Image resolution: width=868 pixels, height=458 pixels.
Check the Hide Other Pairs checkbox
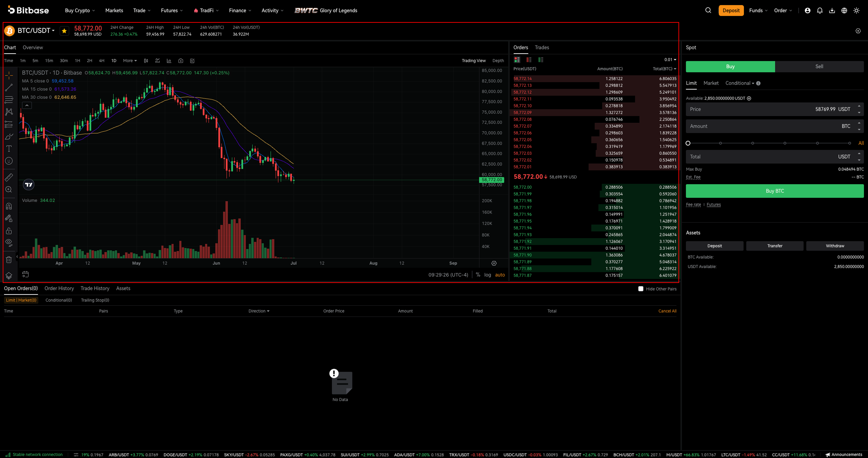point(641,289)
